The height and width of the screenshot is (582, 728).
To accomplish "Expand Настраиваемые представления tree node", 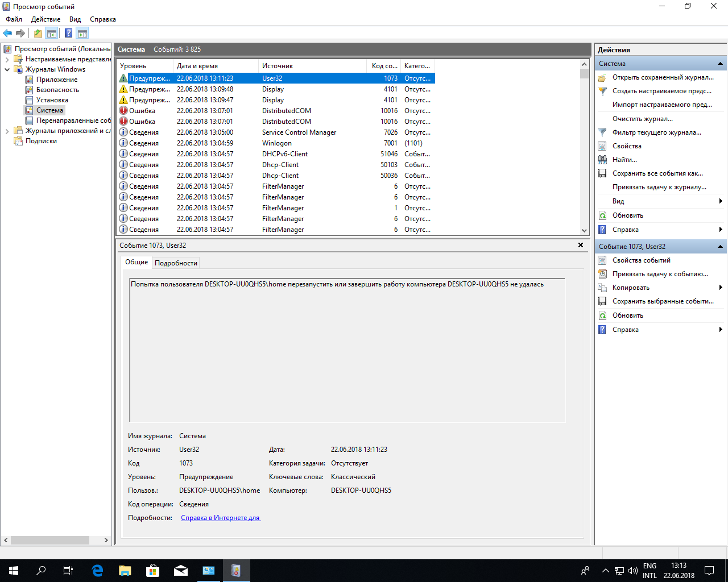I will click(x=7, y=59).
